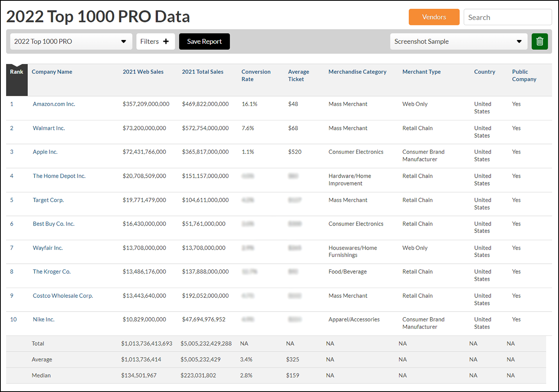This screenshot has height=392, width=559.
Task: Open the Walmart Inc. company link
Action: pos(49,128)
